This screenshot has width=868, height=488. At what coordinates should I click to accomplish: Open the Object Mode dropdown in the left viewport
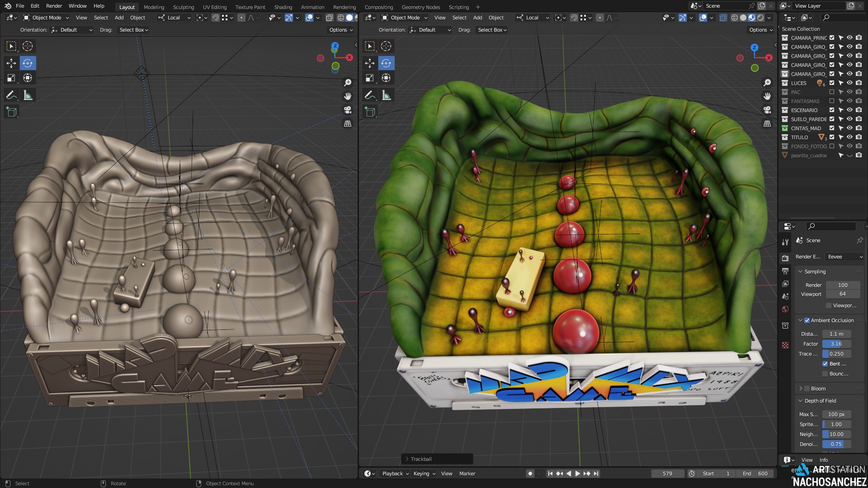point(46,18)
